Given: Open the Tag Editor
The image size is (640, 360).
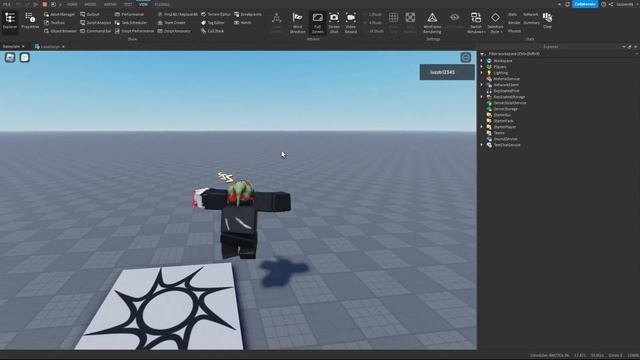Looking at the screenshot, I should click(x=213, y=23).
